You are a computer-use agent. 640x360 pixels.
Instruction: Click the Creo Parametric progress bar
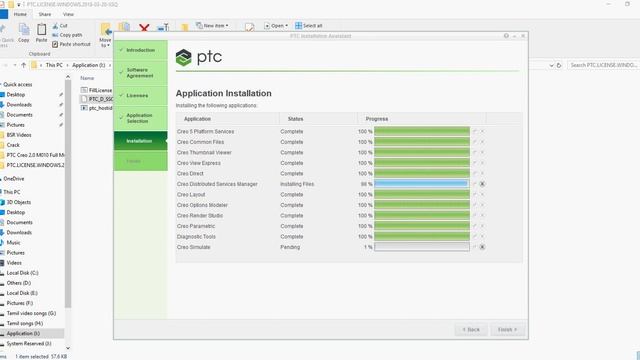[x=422, y=226]
